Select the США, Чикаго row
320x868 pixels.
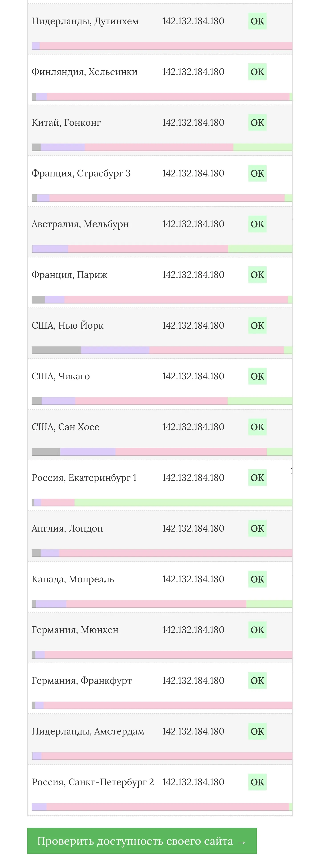click(160, 384)
